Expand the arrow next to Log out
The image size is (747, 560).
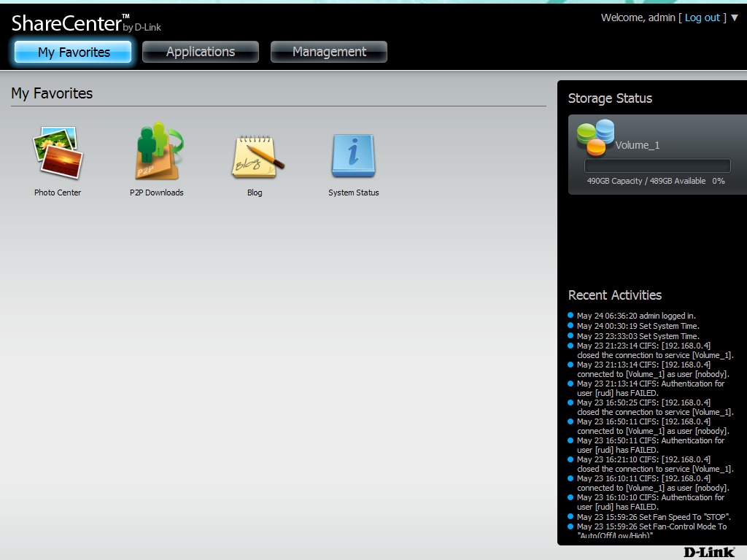point(734,17)
